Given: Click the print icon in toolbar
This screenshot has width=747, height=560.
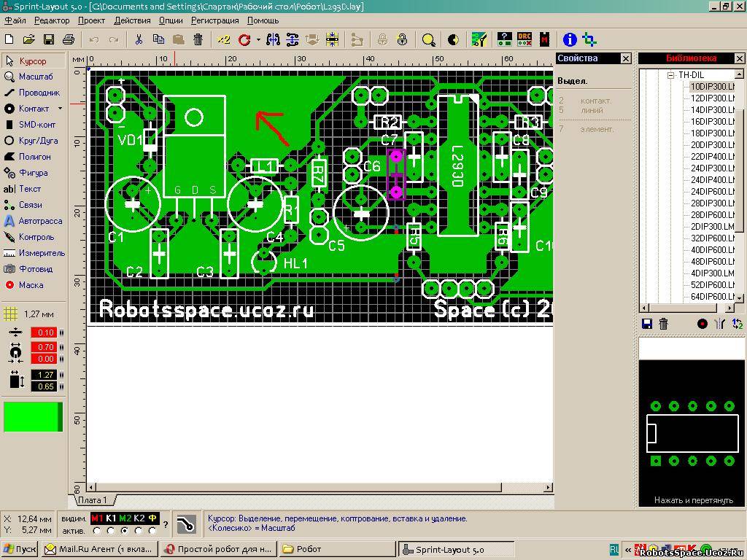Looking at the screenshot, I should (69, 39).
